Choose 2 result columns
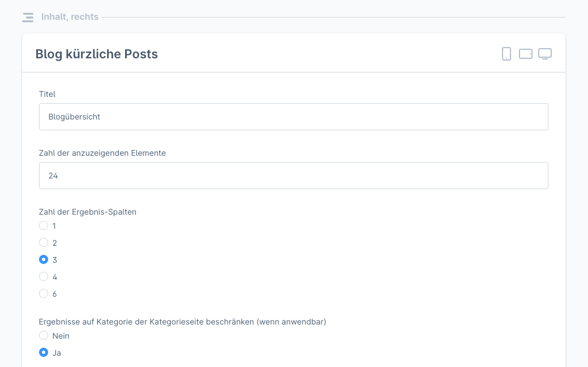Viewport: 588px width, 367px height. pyautogui.click(x=44, y=243)
